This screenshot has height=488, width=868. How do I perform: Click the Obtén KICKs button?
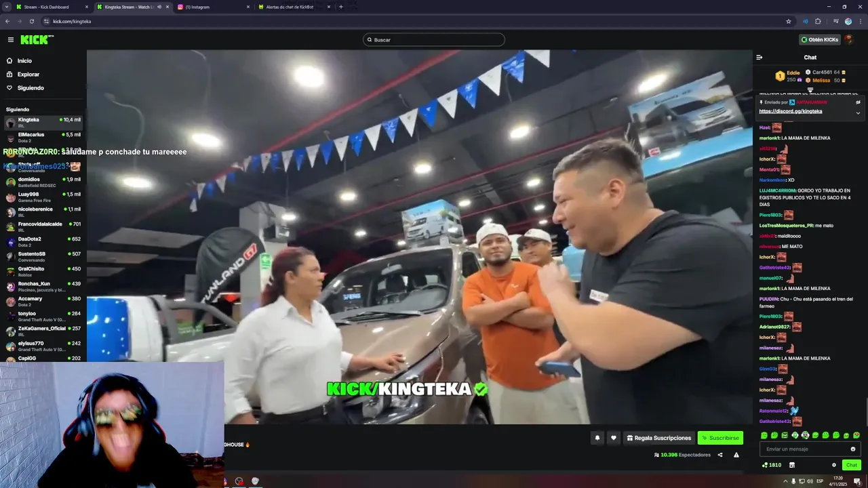[819, 40]
